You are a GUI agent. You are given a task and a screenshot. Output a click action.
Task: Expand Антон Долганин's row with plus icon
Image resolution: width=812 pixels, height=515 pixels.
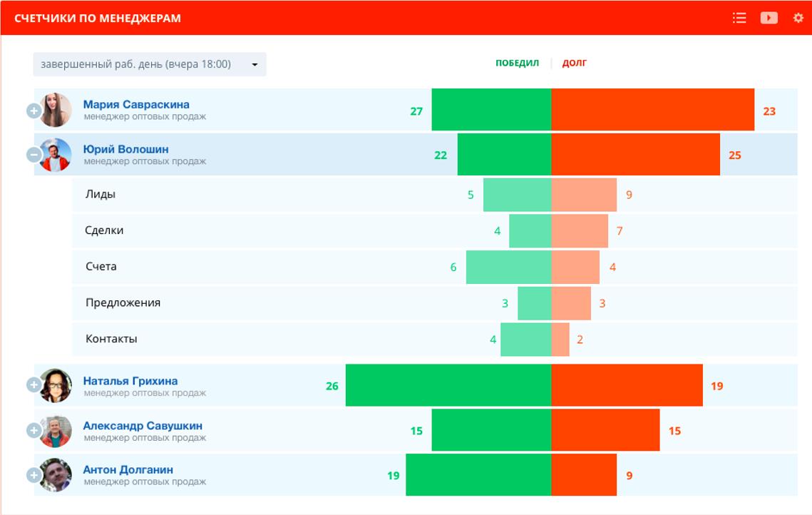point(34,475)
